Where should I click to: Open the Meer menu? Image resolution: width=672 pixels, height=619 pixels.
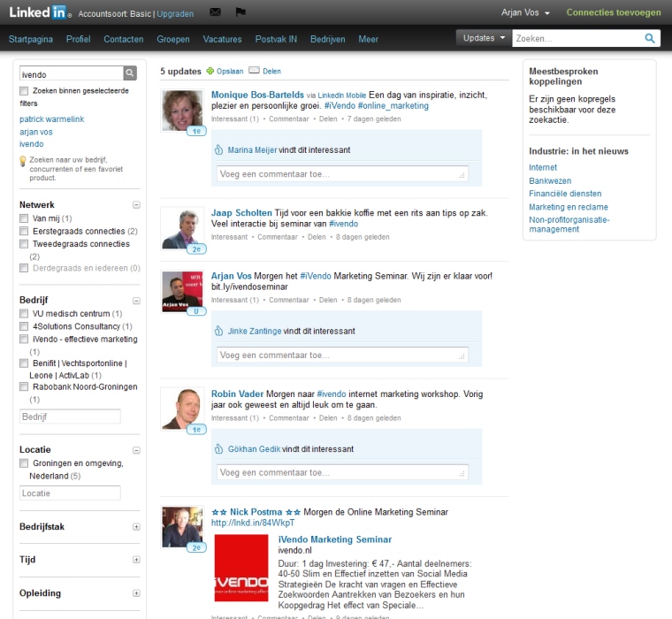(x=368, y=39)
